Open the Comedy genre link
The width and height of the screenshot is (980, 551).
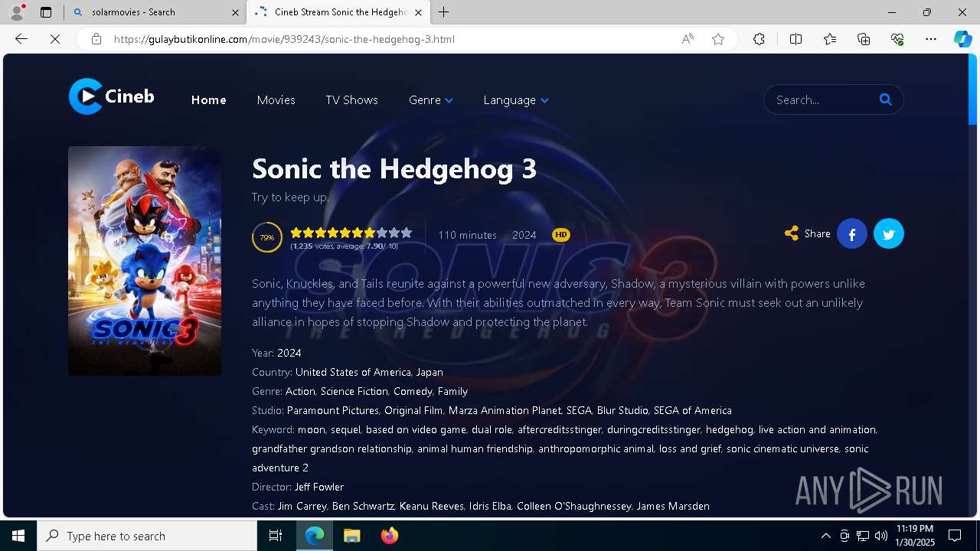click(413, 391)
